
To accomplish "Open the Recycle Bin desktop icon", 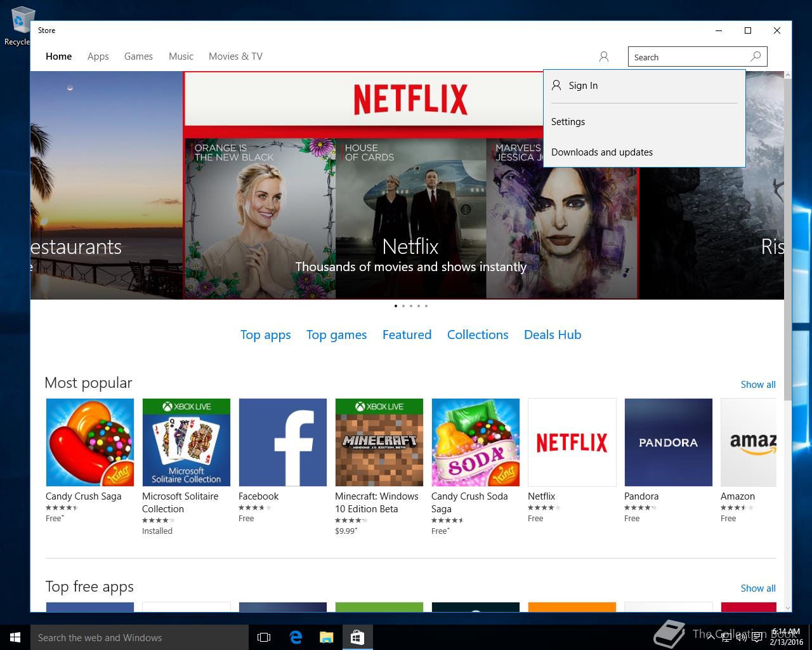I will [x=19, y=26].
